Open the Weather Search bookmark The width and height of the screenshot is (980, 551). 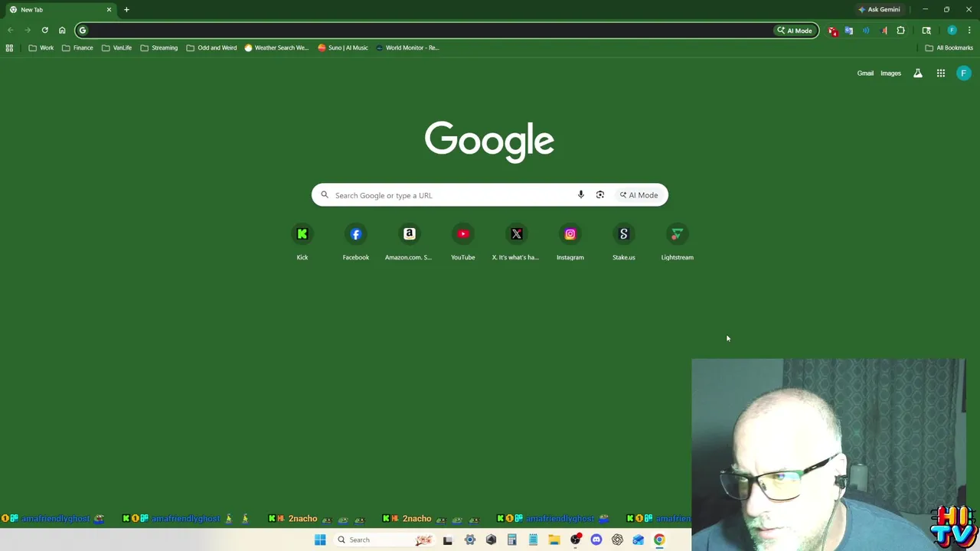pos(276,47)
